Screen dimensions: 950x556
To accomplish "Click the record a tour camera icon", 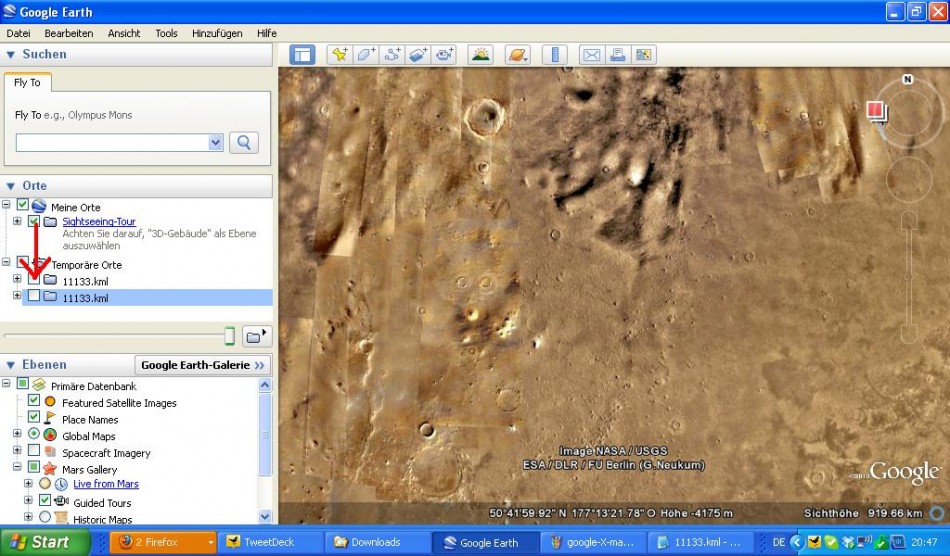I will pyautogui.click(x=444, y=55).
